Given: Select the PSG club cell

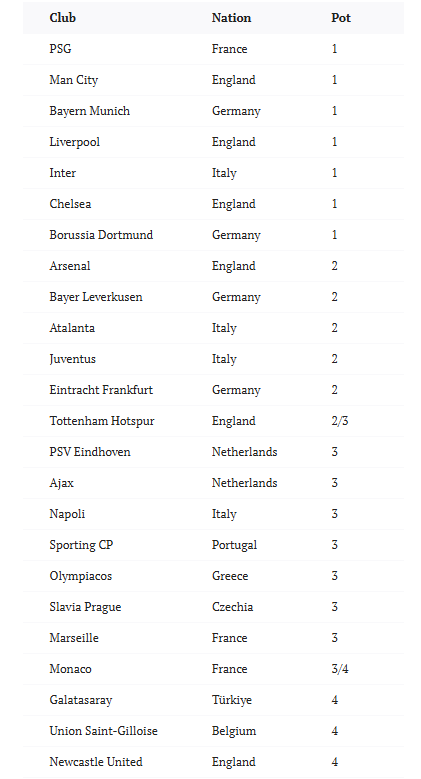Looking at the screenshot, I should pos(60,49).
